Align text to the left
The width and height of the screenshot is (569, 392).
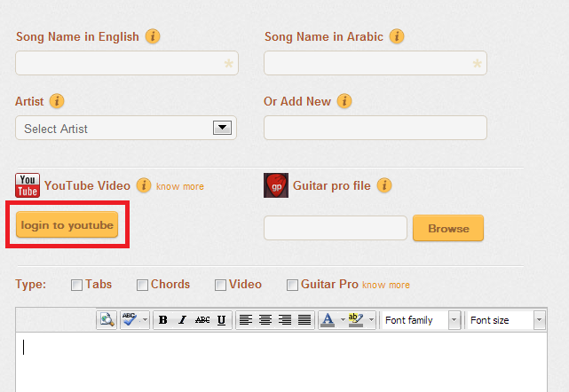coord(246,320)
